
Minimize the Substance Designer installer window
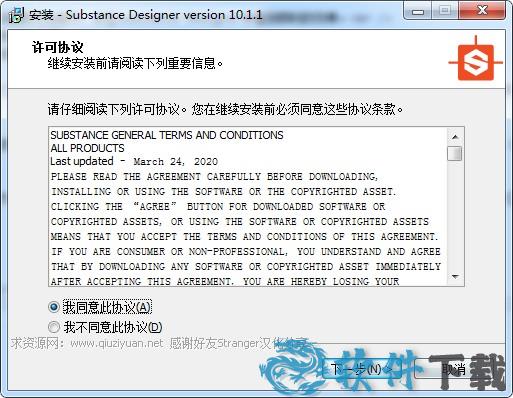[x=418, y=11]
